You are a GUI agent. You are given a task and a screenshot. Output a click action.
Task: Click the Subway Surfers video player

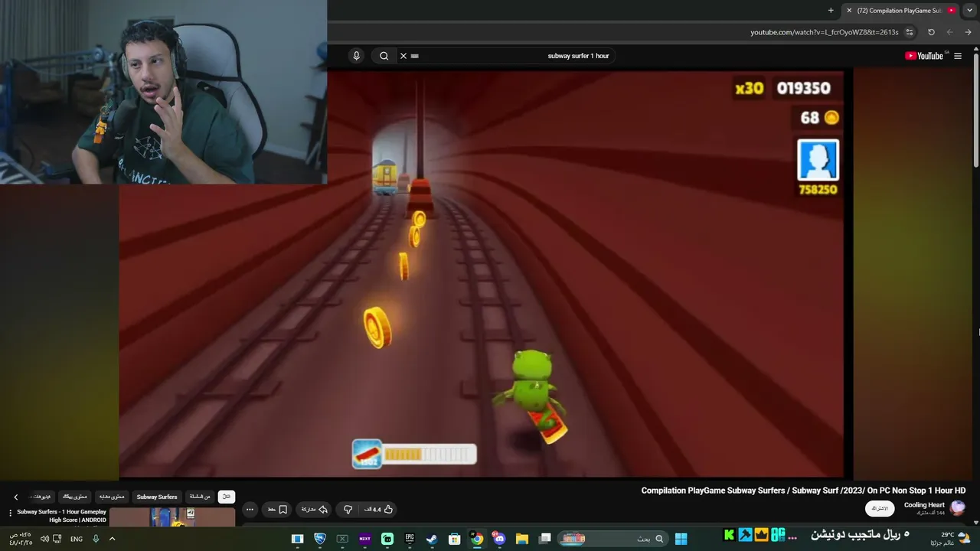[482, 274]
